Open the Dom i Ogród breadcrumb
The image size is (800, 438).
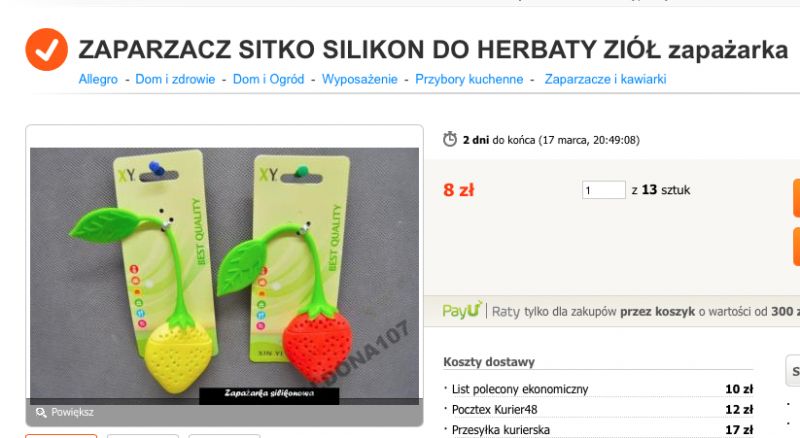coord(268,79)
